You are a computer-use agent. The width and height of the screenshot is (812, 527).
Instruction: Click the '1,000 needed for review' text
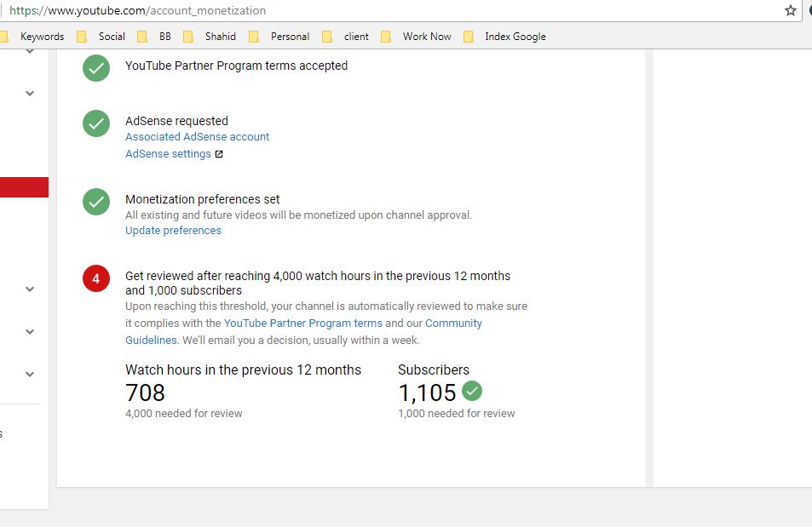point(457,413)
